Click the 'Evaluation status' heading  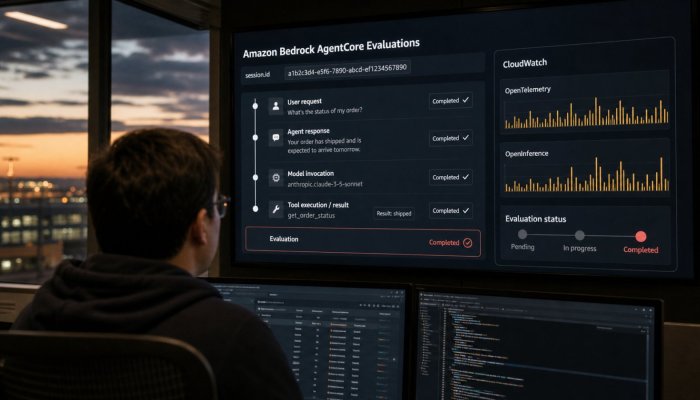[x=535, y=219]
